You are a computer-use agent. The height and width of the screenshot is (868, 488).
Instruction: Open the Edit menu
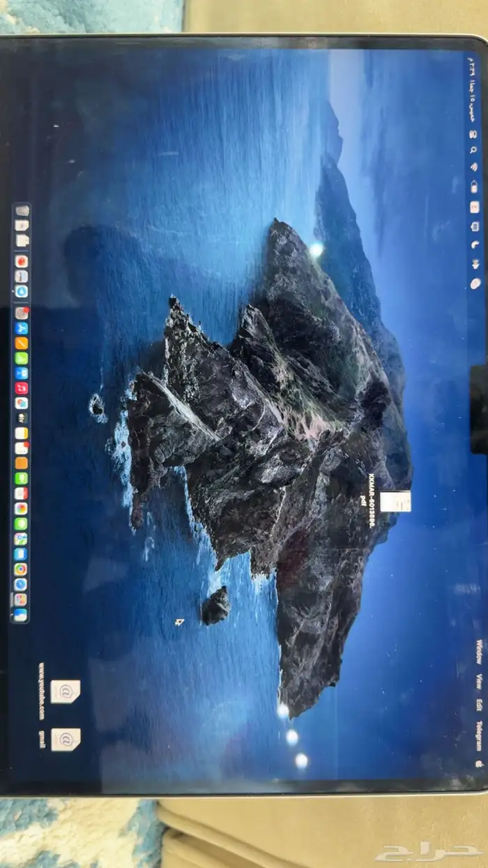[x=479, y=705]
